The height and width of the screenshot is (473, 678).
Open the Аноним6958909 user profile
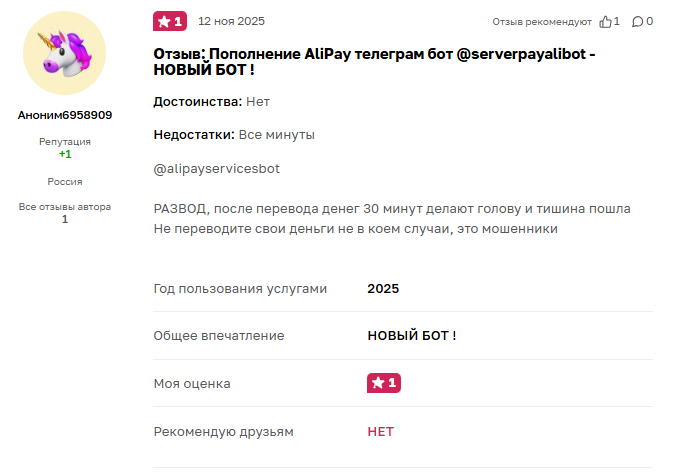tap(65, 115)
